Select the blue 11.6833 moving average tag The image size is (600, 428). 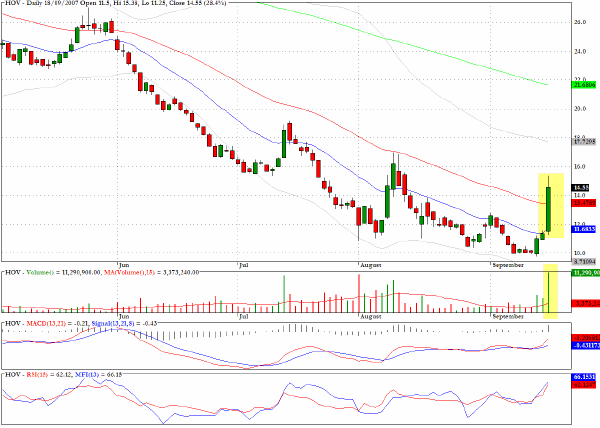tap(584, 229)
